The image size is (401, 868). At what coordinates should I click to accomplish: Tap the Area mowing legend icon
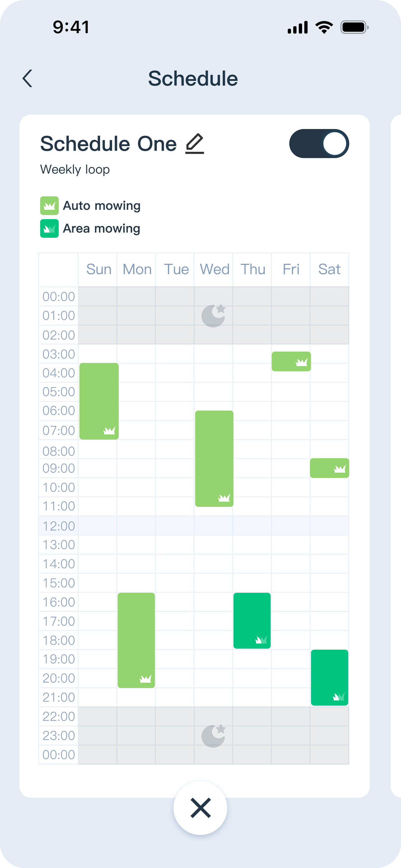pos(49,228)
